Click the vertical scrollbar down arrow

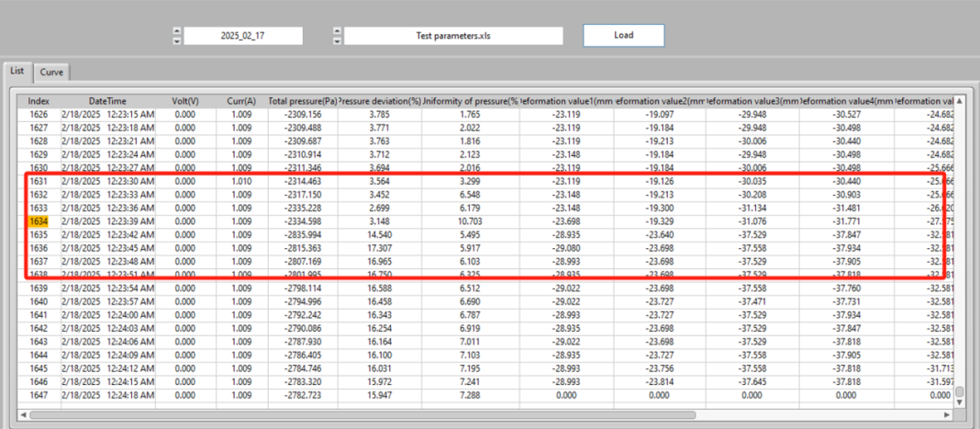[x=960, y=401]
